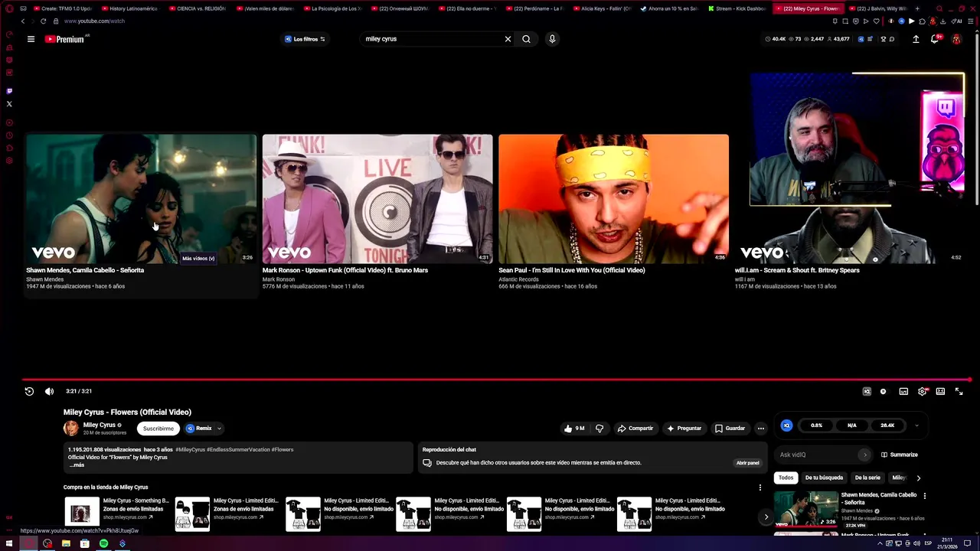Mute the video with the speaker icon
The width and height of the screenshot is (980, 551).
49,391
